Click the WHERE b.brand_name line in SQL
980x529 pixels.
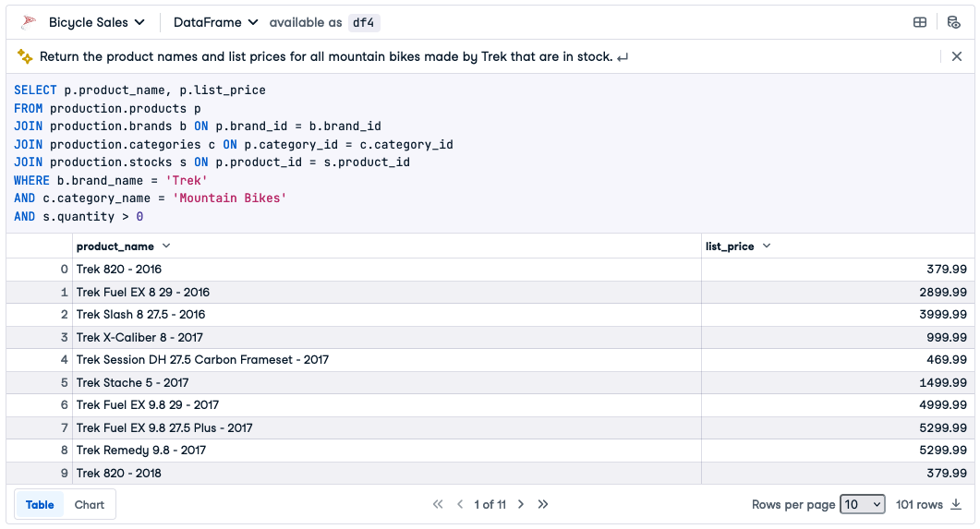tap(110, 181)
